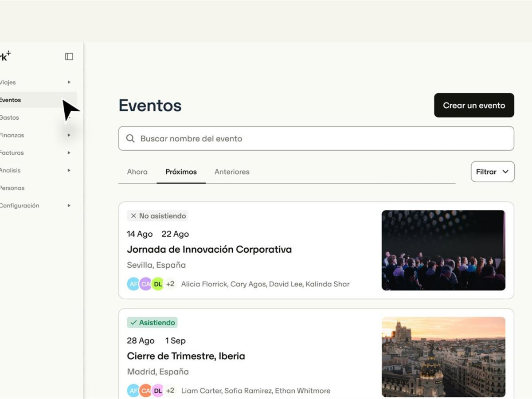Open the Filtrar dropdown

[x=493, y=172]
